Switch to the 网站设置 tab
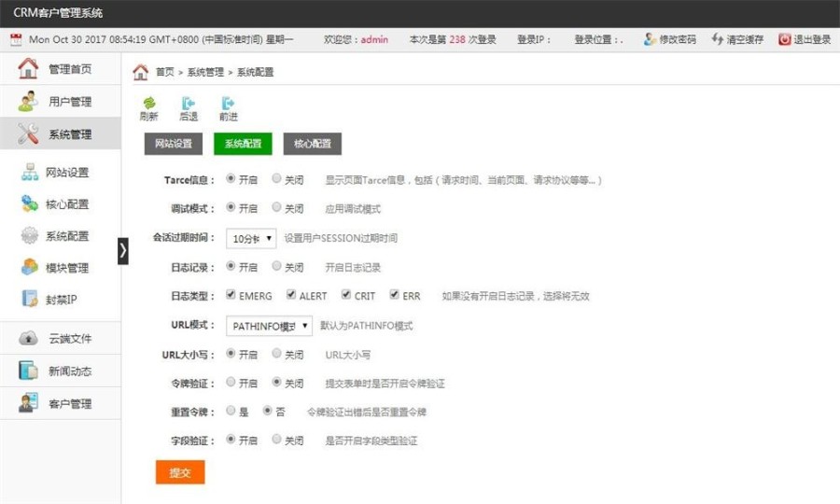Image resolution: width=840 pixels, height=504 pixels. [174, 144]
